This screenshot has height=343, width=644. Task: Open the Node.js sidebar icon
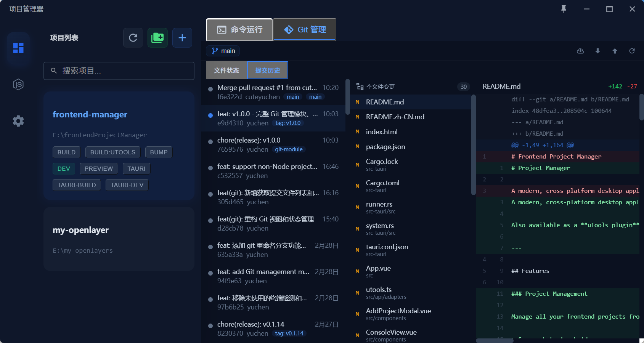[18, 84]
